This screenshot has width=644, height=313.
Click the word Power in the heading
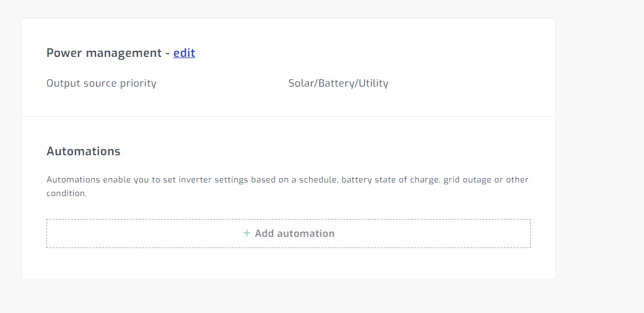click(x=64, y=53)
